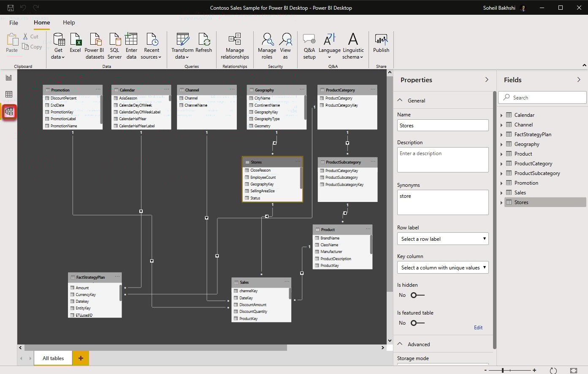588x374 pixels.
Task: Click the zoom in plus button
Action: pos(534,370)
